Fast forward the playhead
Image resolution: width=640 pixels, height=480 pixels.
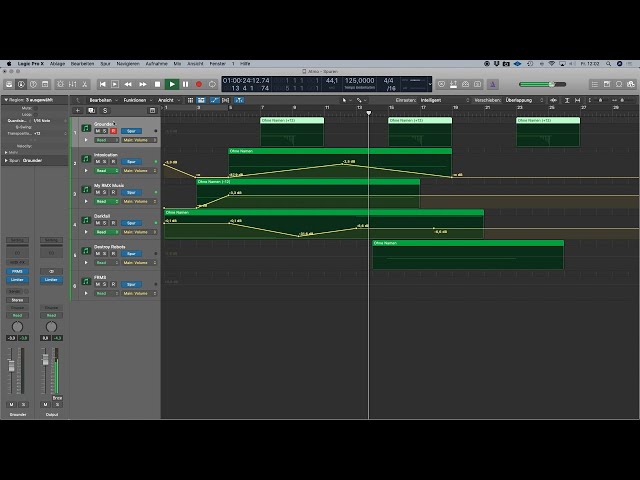(x=143, y=84)
